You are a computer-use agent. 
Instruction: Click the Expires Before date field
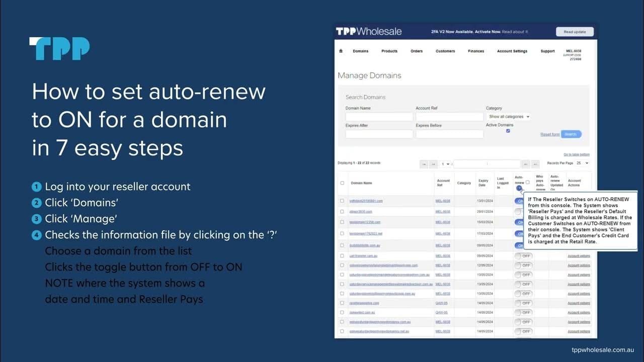[x=449, y=134]
